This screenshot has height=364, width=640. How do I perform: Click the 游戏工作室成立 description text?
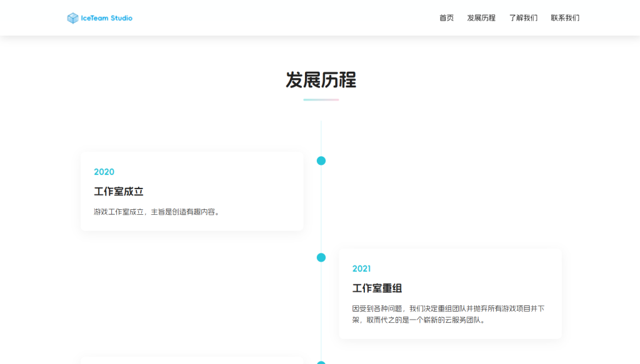156,212
